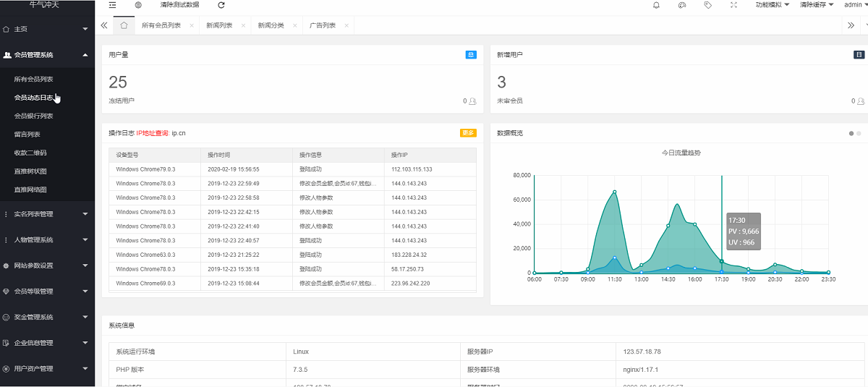Open the theme palette icon

point(681,5)
